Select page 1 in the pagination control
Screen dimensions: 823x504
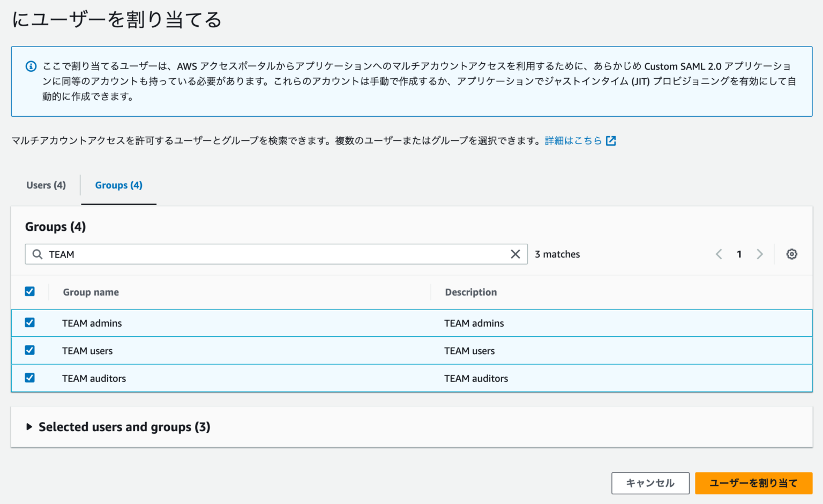point(739,254)
